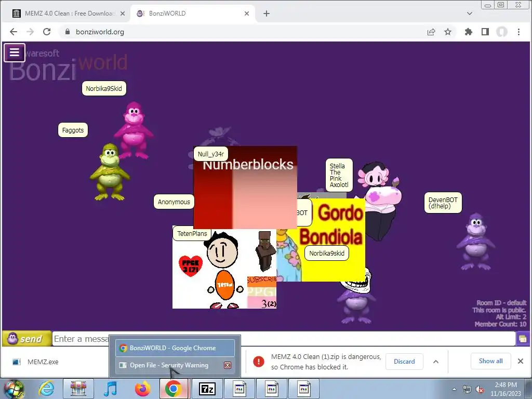Viewport: 532px width, 399px height.
Task: Expand the tab search dropdown
Action: click(x=470, y=14)
